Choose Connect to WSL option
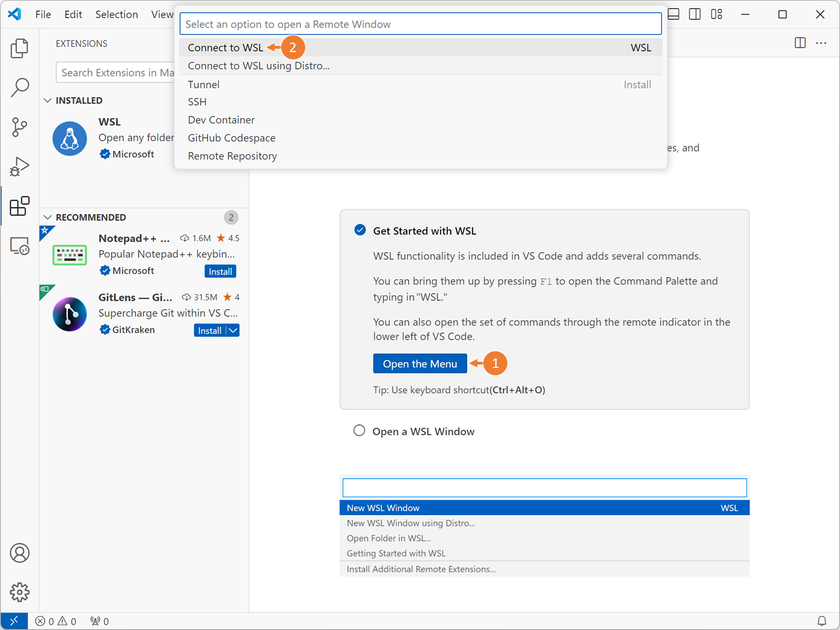 point(421,48)
